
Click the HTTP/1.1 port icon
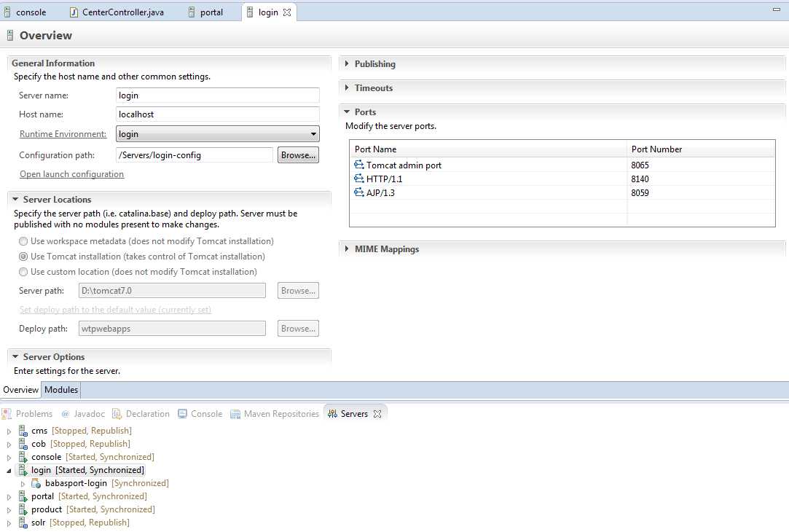click(x=358, y=179)
